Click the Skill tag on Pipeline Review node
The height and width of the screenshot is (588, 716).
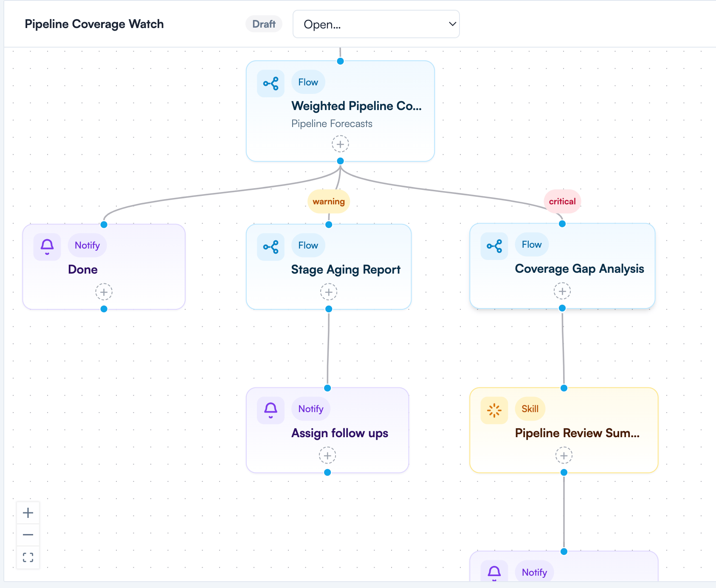pyautogui.click(x=530, y=409)
